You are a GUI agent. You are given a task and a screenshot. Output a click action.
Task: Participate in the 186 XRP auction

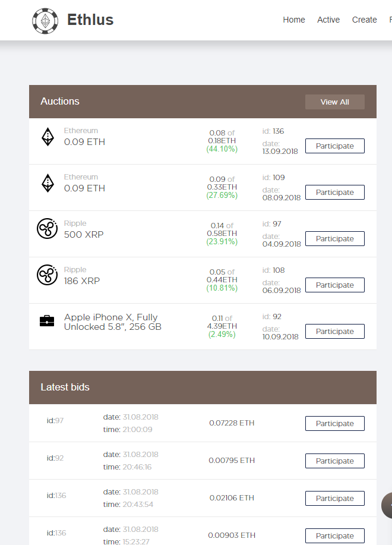[335, 285]
